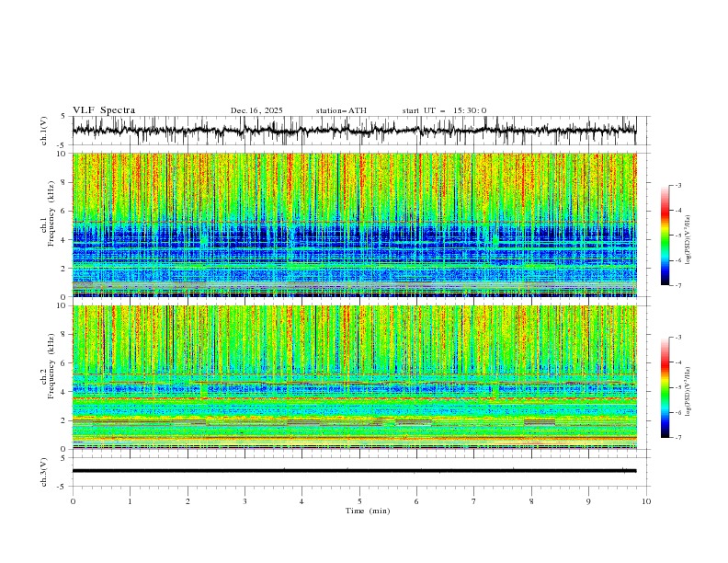This screenshot has height=563, width=728.
Task: Click the "station=ATH" header label
Action: tap(341, 110)
